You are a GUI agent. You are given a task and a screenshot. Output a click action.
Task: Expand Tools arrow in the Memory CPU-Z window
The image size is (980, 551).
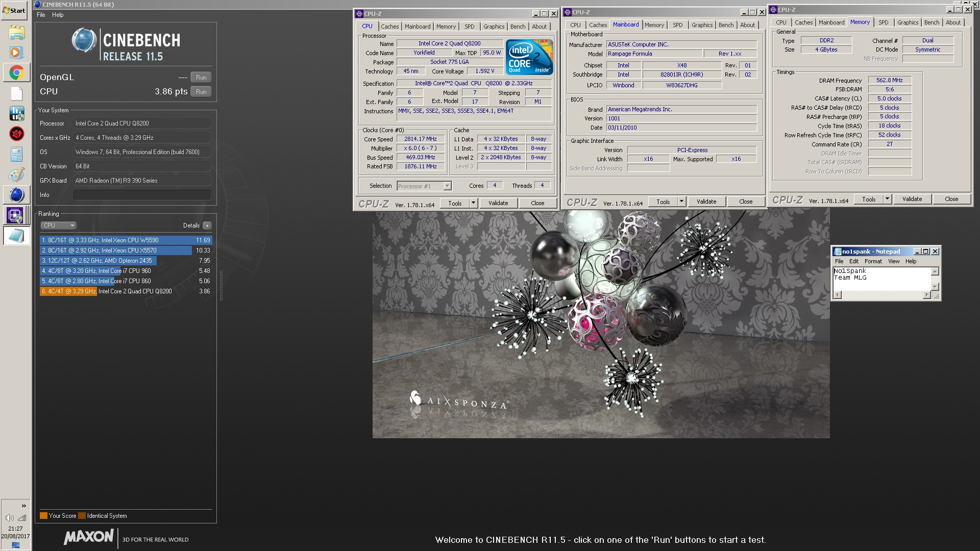click(887, 199)
